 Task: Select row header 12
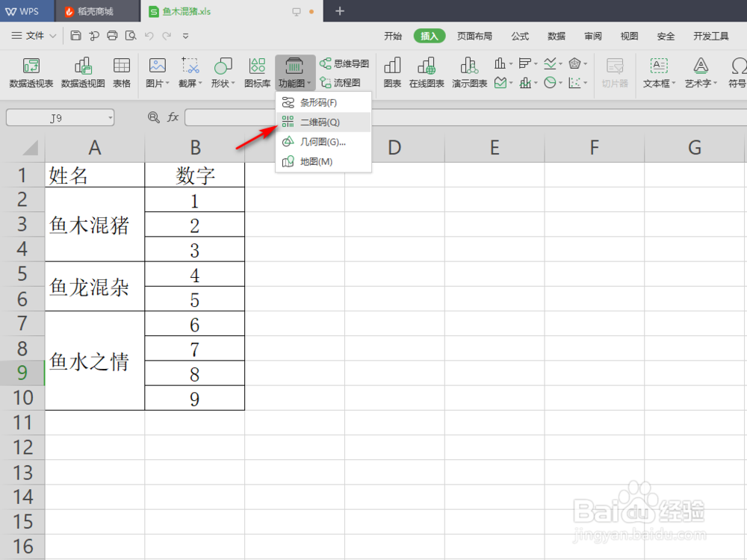pyautogui.click(x=22, y=447)
